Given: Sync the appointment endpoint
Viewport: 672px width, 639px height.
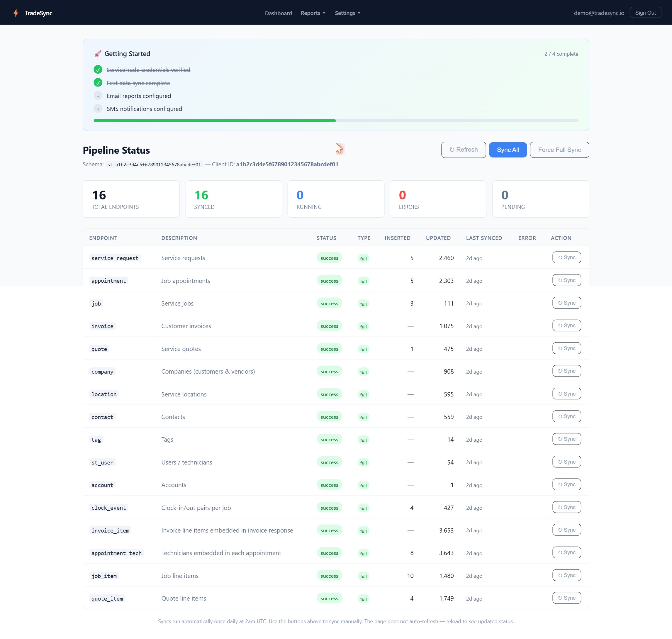Looking at the screenshot, I should [566, 280].
